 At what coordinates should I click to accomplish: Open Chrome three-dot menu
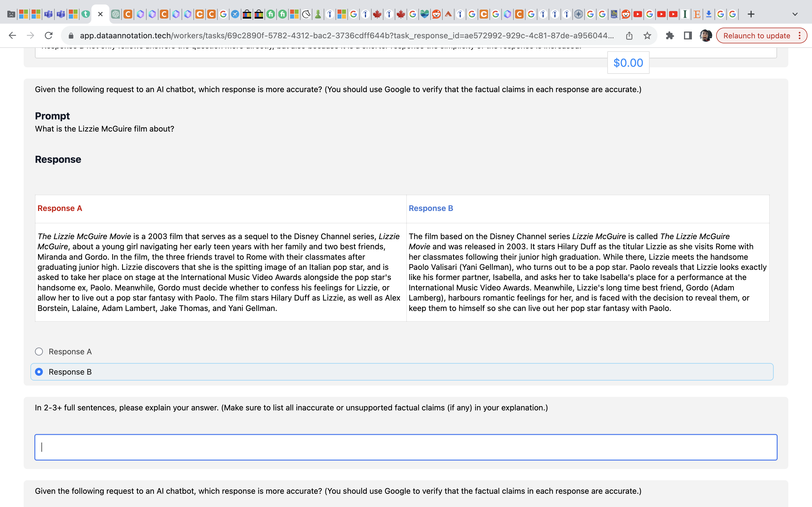800,35
